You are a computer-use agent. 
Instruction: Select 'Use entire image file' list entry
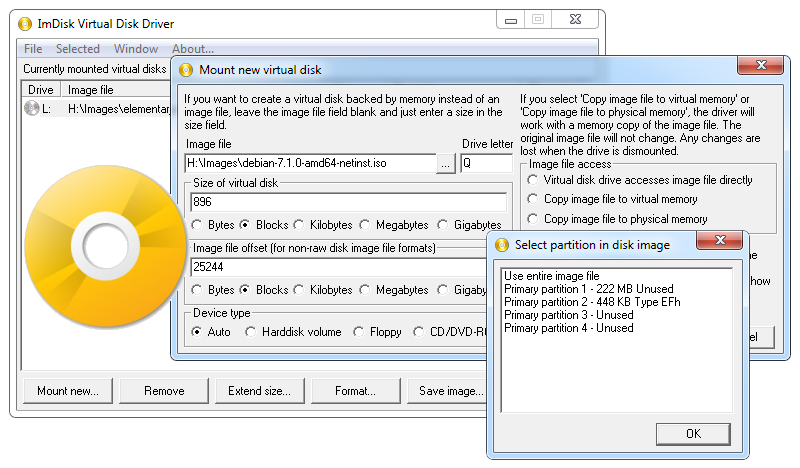[552, 276]
